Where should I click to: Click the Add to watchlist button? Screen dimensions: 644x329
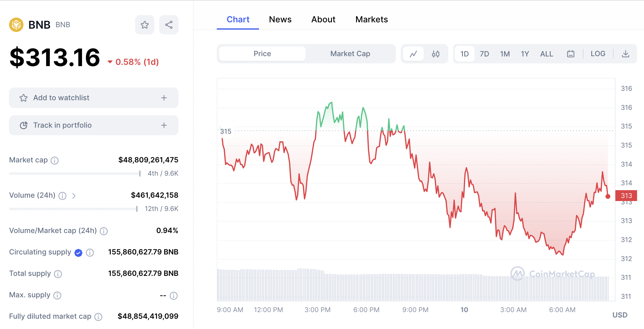point(94,98)
